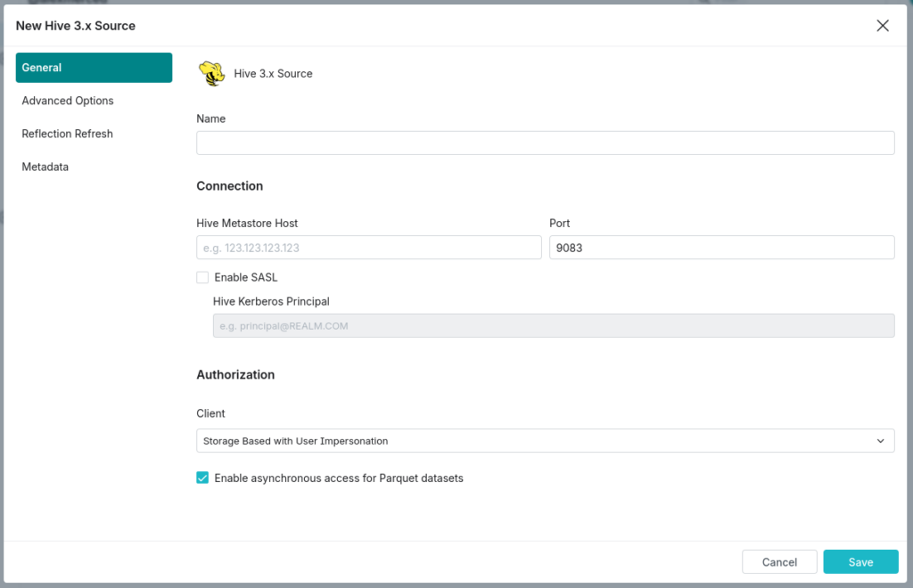Focus the Name input field
This screenshot has width=913, height=588.
[x=545, y=143]
